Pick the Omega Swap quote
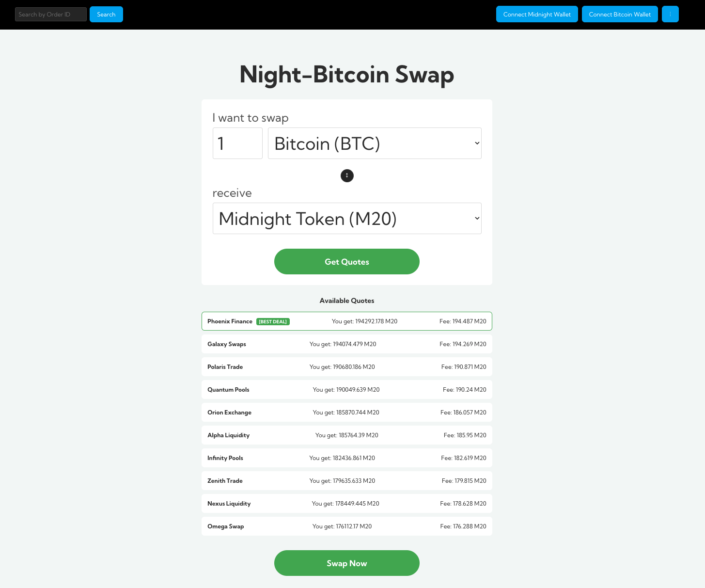 point(347,526)
